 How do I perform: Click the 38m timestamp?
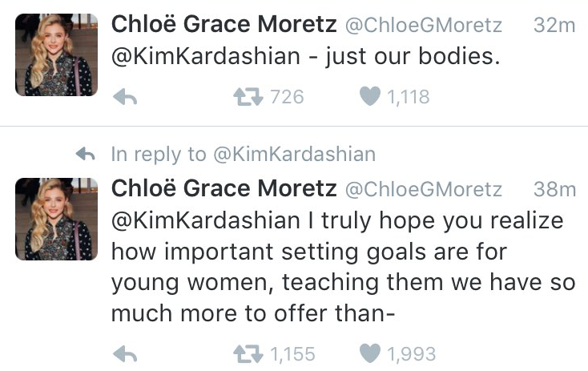[x=554, y=189]
